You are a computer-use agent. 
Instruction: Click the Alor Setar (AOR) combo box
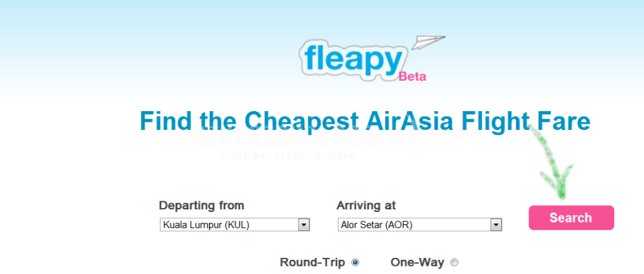[414, 225]
